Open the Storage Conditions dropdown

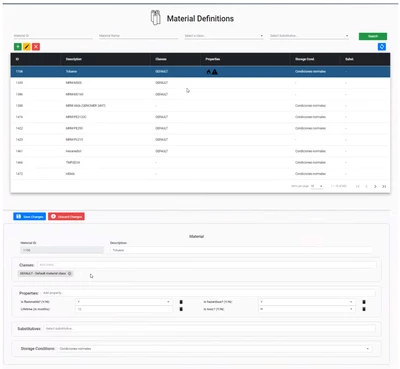[214, 349]
